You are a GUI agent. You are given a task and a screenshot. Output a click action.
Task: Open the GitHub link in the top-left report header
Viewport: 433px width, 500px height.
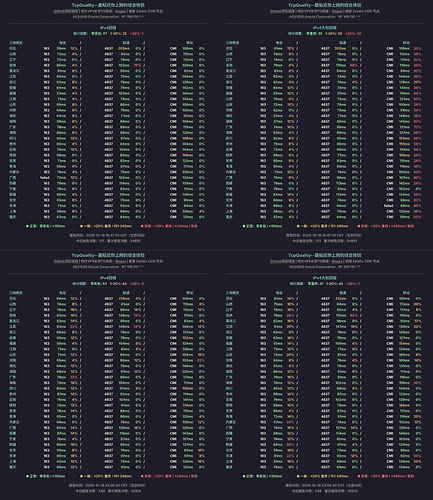(66, 11)
